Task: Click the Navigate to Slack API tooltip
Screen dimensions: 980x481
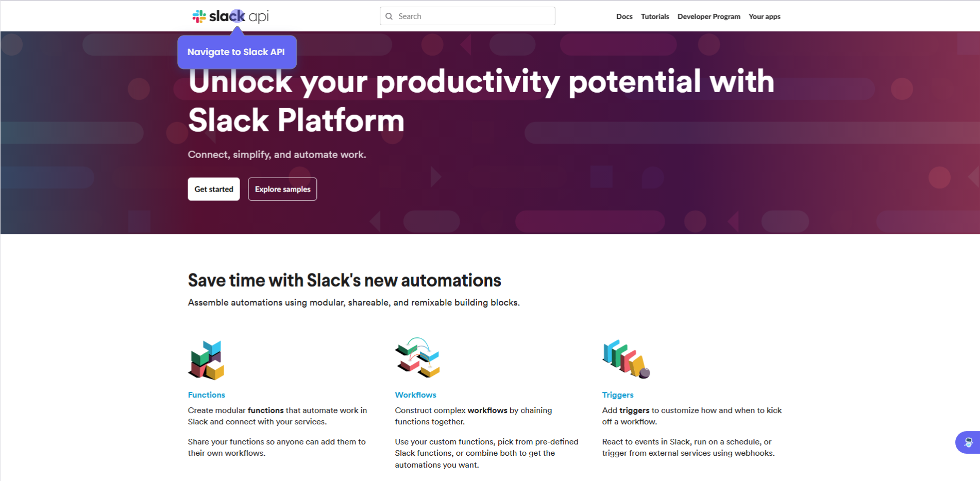Action: click(x=236, y=52)
